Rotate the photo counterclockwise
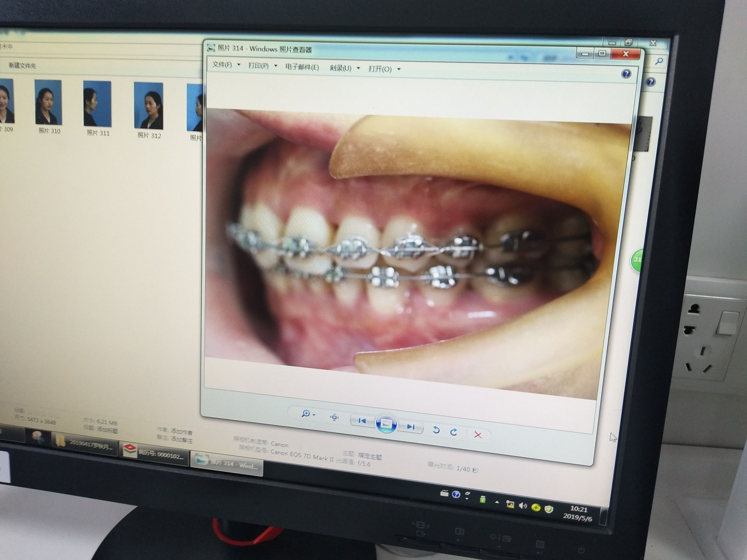The height and width of the screenshot is (560, 747). pyautogui.click(x=436, y=430)
